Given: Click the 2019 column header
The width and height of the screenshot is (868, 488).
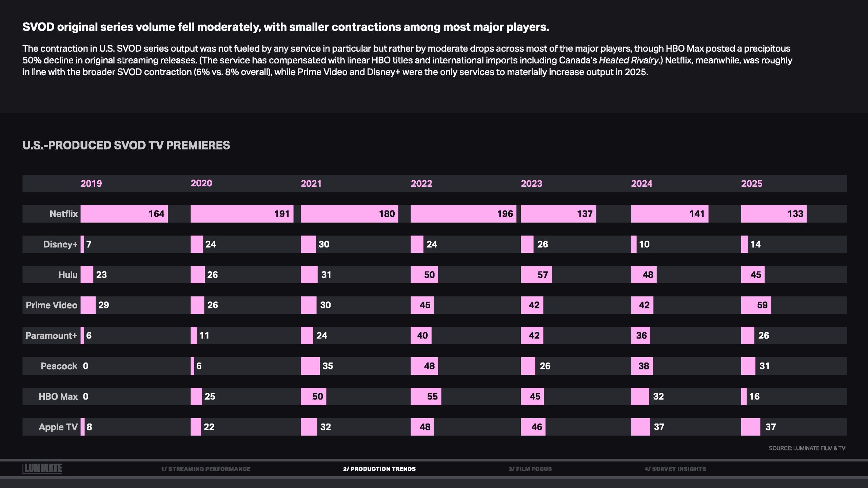Looking at the screenshot, I should (x=91, y=184).
